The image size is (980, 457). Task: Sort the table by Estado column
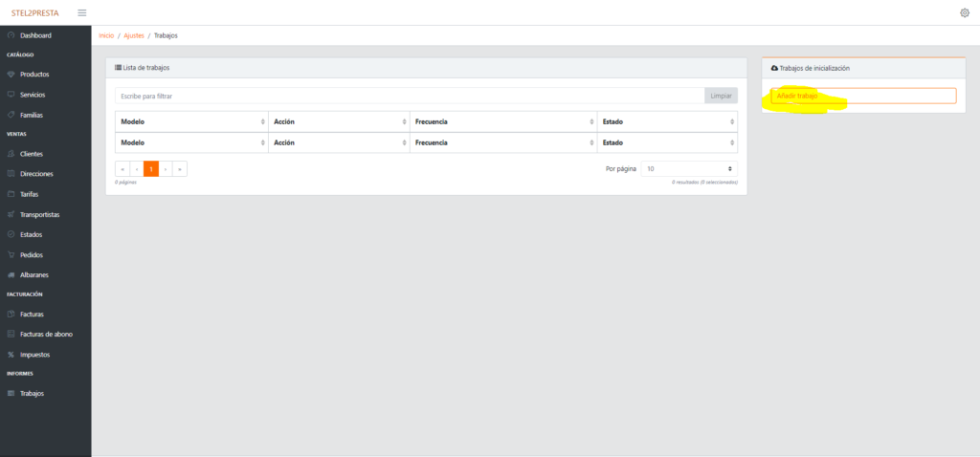point(667,121)
